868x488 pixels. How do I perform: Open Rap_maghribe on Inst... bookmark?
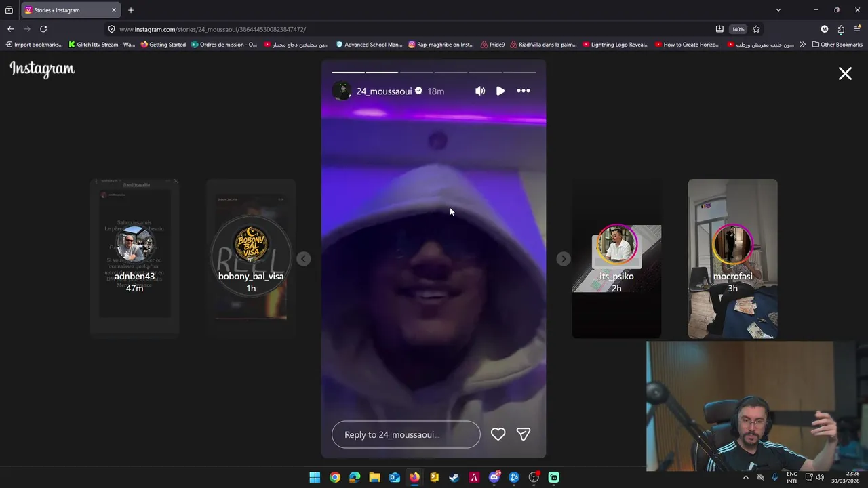(x=441, y=45)
